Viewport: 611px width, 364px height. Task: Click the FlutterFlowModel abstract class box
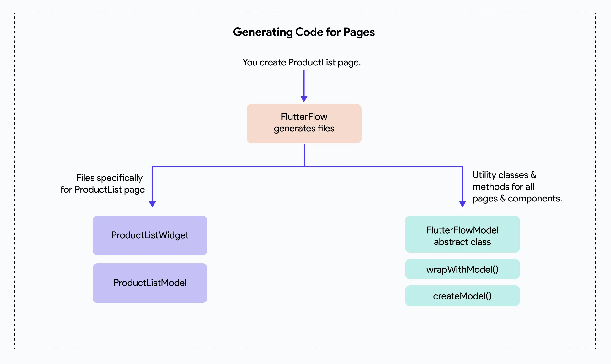pos(462,234)
